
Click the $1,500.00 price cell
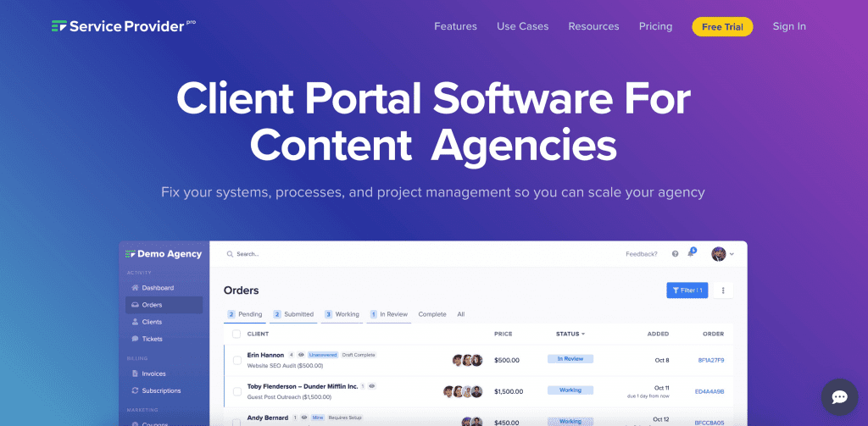pos(509,391)
